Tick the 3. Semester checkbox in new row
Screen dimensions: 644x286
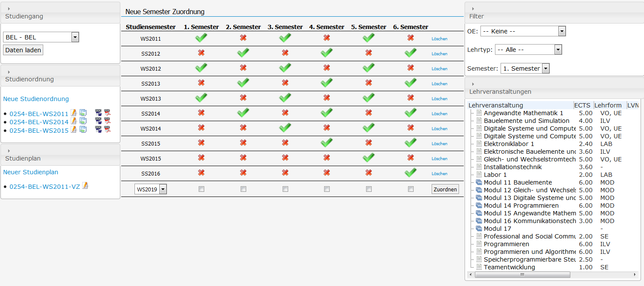(285, 189)
